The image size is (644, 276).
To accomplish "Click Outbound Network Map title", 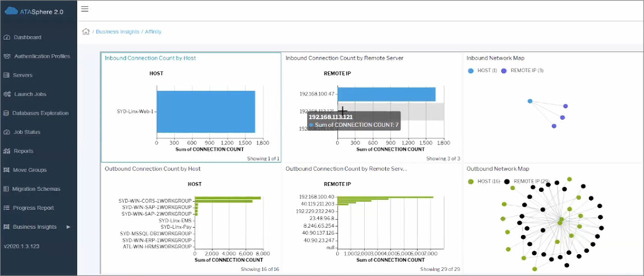I will tap(498, 169).
